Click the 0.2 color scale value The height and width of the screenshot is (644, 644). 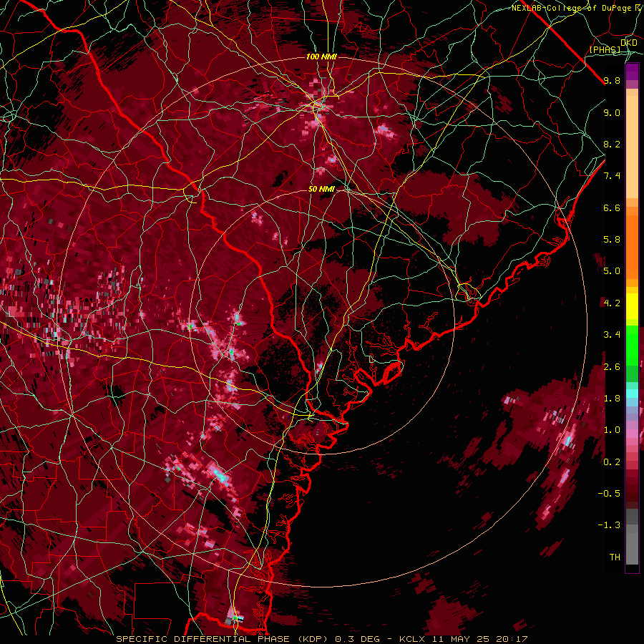612,462
